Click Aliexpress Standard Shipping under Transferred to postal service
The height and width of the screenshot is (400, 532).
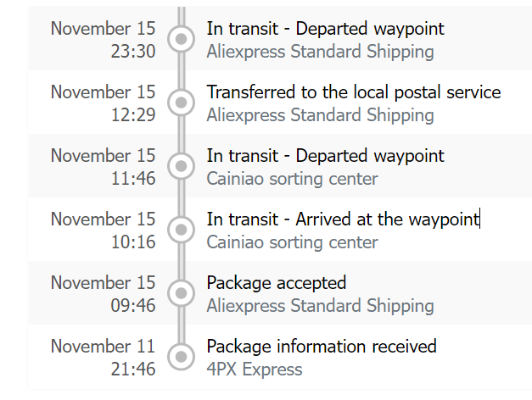pyautogui.click(x=320, y=115)
